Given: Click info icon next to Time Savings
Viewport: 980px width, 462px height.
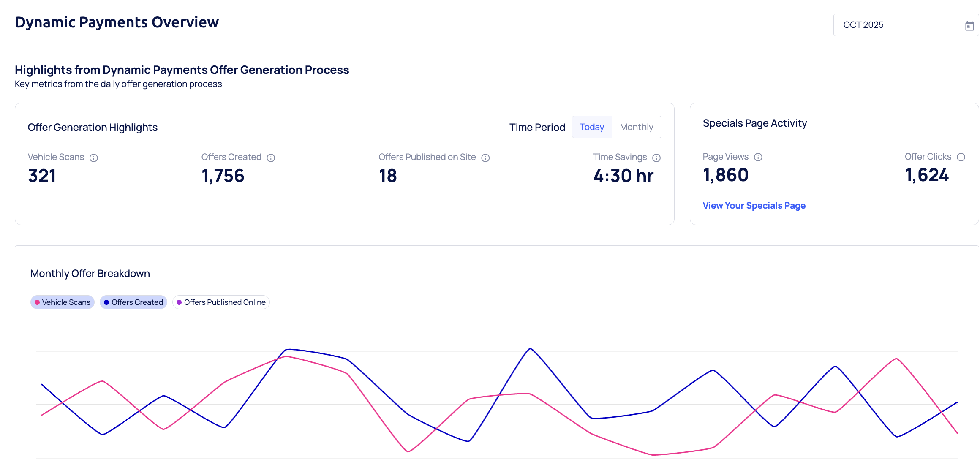Looking at the screenshot, I should click(x=656, y=158).
